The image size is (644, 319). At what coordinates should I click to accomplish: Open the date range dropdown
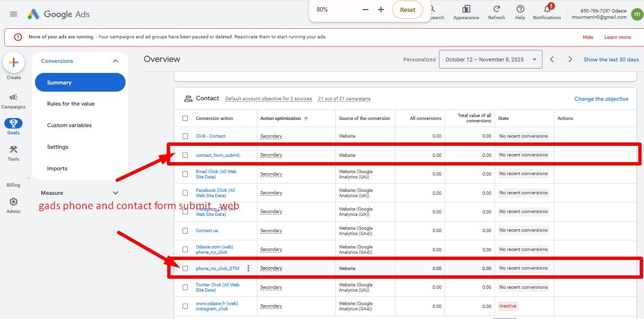click(x=491, y=59)
